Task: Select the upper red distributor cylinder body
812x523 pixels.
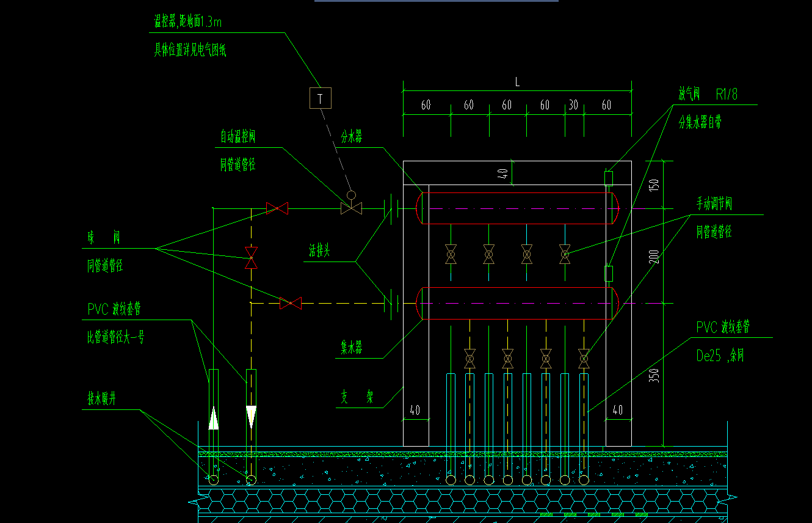Action: (x=517, y=208)
